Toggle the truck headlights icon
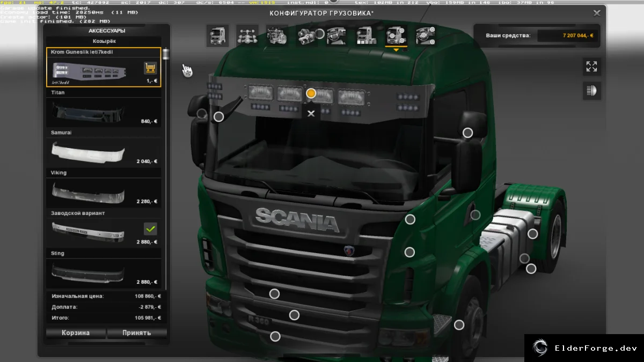The height and width of the screenshot is (362, 644). tap(592, 91)
